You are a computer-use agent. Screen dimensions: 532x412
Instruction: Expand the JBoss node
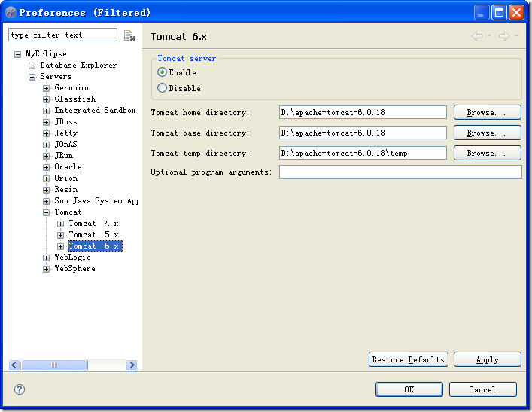(46, 122)
